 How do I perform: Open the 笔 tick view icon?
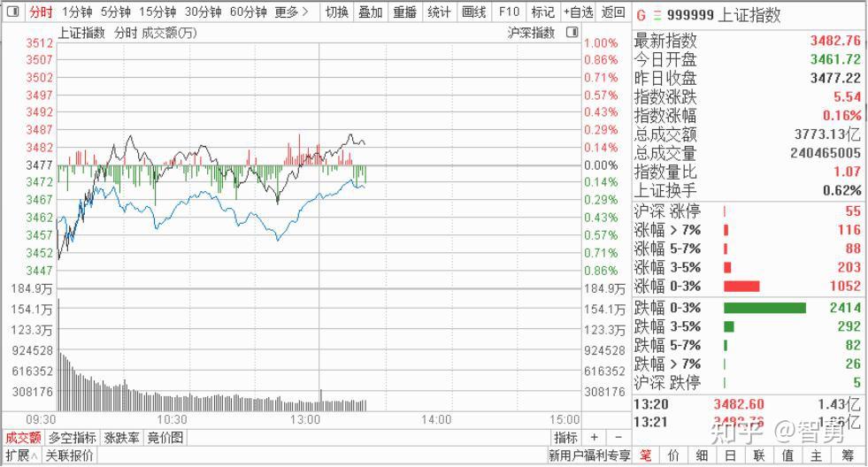(646, 456)
